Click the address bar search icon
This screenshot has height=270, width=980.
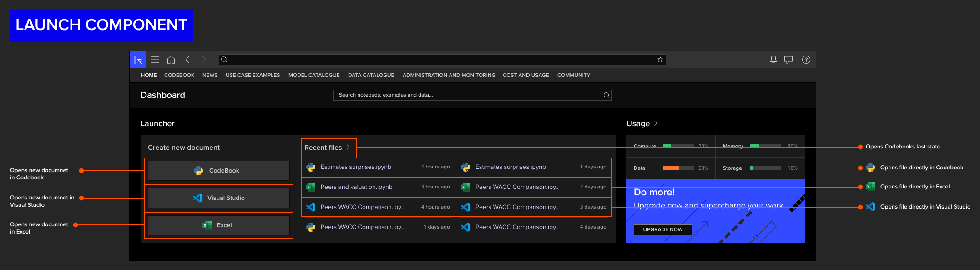(224, 60)
